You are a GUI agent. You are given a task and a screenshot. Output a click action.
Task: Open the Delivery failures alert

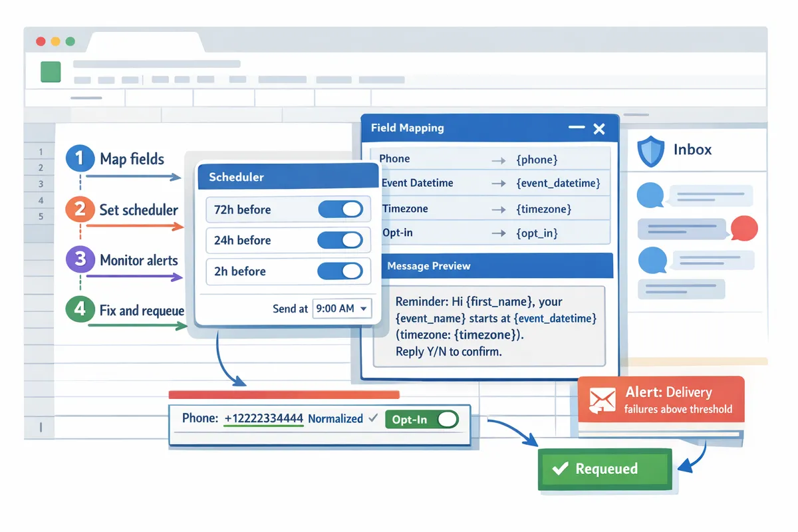tap(661, 400)
